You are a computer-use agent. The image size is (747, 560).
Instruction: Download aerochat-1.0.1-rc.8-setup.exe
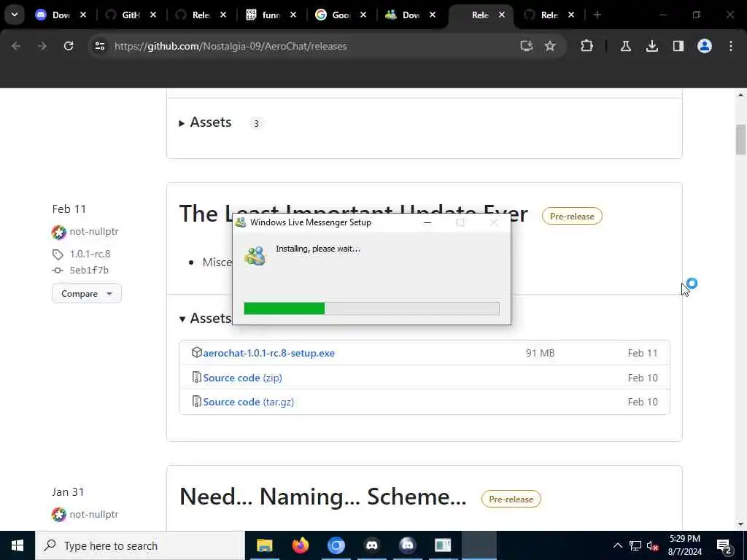(268, 353)
